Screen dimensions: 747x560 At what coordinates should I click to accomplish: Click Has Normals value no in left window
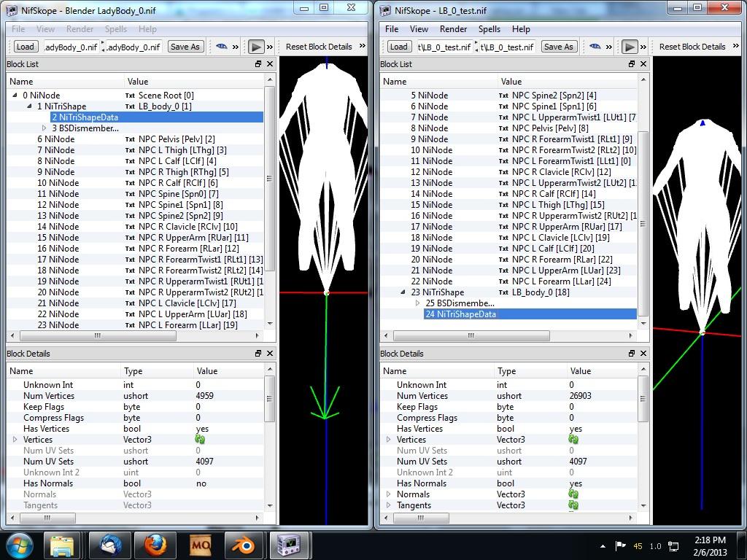201,483
